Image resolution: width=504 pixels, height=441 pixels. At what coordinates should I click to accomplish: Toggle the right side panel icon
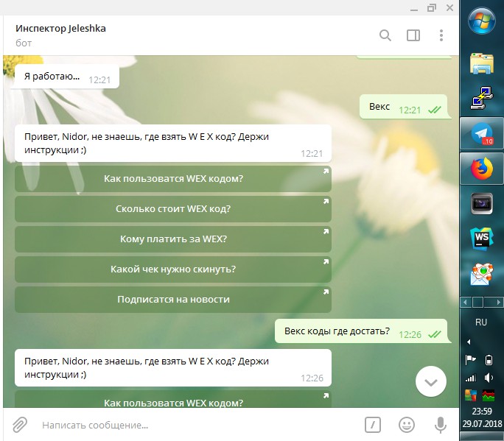tap(413, 35)
